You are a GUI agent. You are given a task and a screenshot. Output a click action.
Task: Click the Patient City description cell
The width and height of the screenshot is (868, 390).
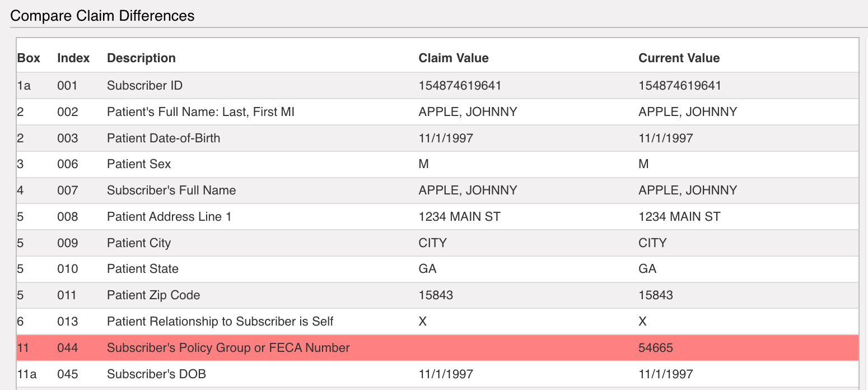pos(139,243)
